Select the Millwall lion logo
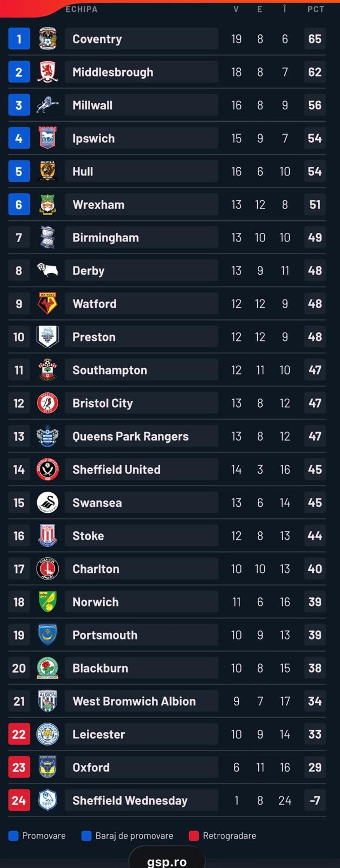Screen dimensions: 340x868 coord(48,105)
